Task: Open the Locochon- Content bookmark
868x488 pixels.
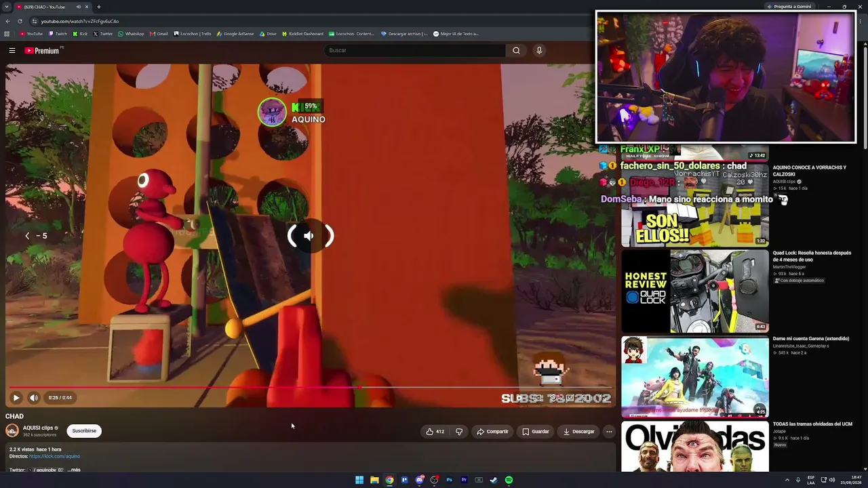Action: 351,33
